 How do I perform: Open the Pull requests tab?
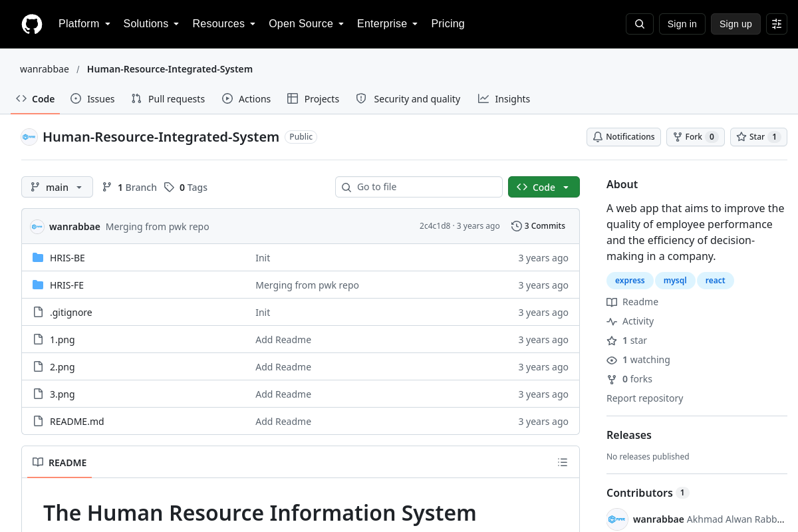(168, 99)
